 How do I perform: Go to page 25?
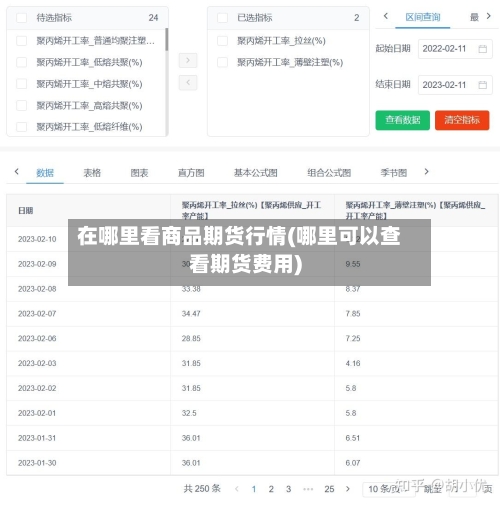pos(329,489)
